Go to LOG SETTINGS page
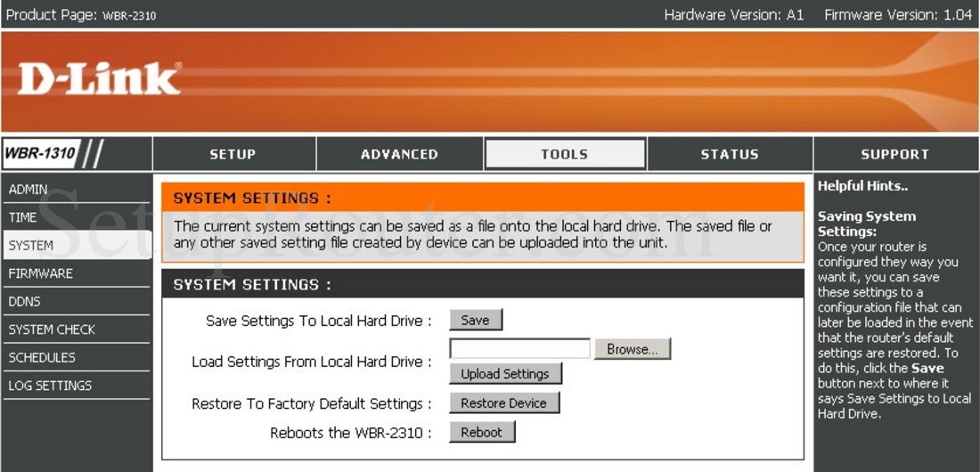The width and height of the screenshot is (980, 472). [76, 386]
